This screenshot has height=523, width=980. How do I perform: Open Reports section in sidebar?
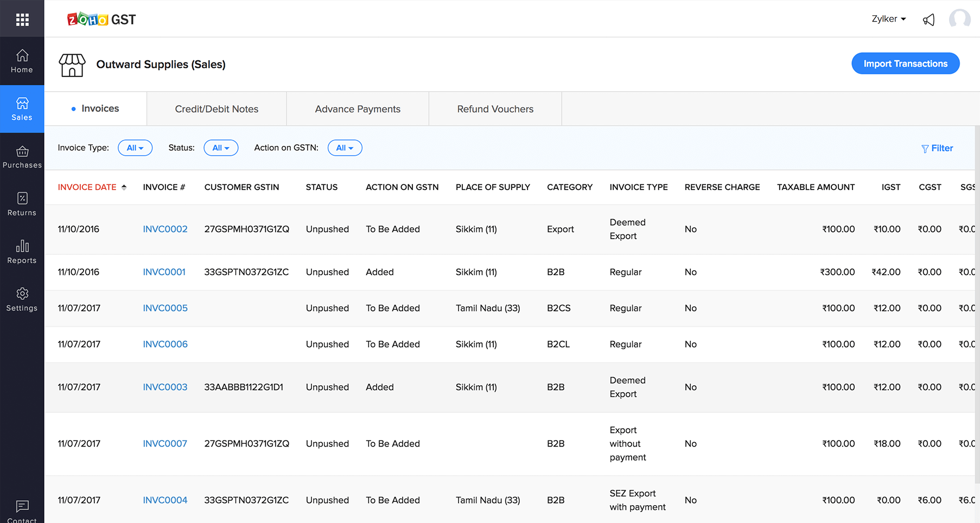(22, 252)
